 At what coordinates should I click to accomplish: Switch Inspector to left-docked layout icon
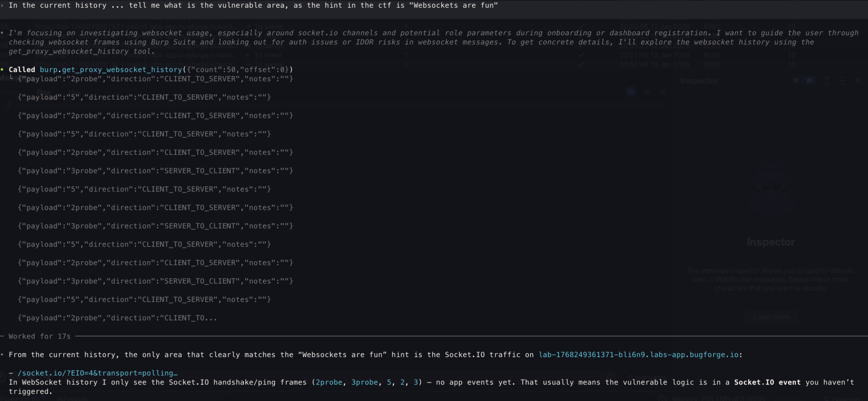(796, 80)
